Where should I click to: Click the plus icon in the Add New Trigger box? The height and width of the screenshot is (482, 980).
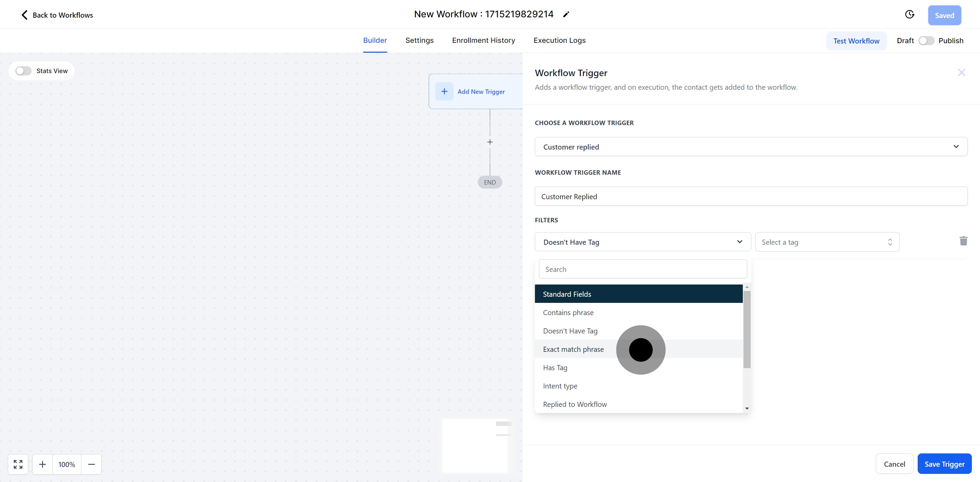[444, 91]
